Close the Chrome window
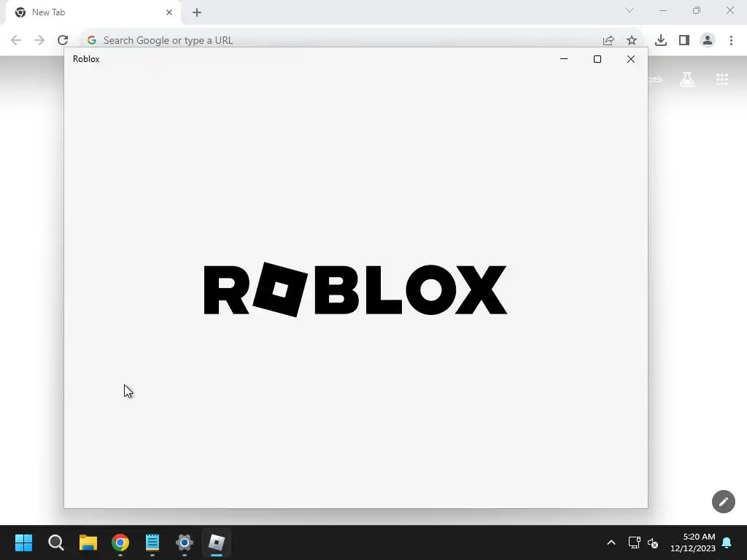 (729, 10)
